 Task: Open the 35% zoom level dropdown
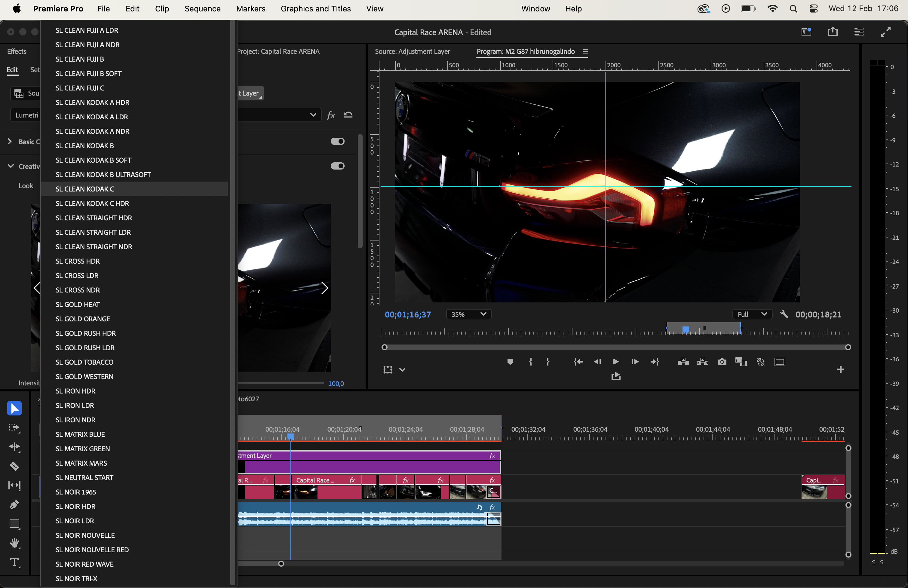click(468, 314)
